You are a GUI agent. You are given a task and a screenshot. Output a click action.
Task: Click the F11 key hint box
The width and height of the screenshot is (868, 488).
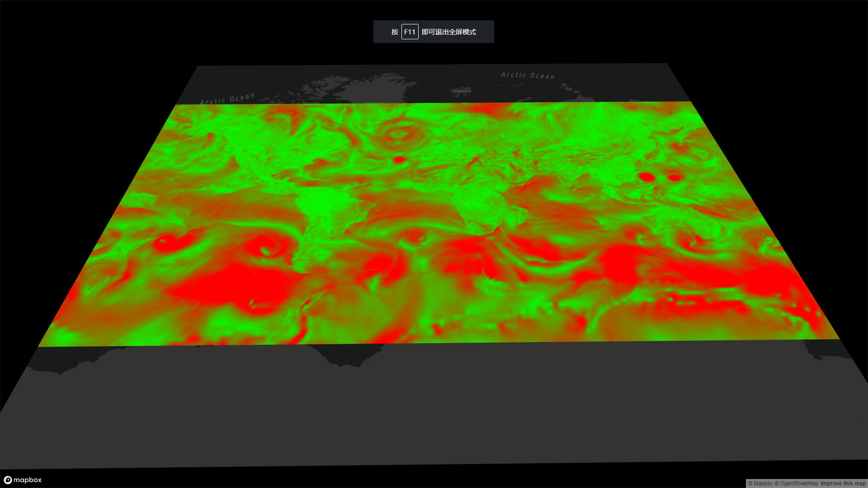(x=410, y=32)
